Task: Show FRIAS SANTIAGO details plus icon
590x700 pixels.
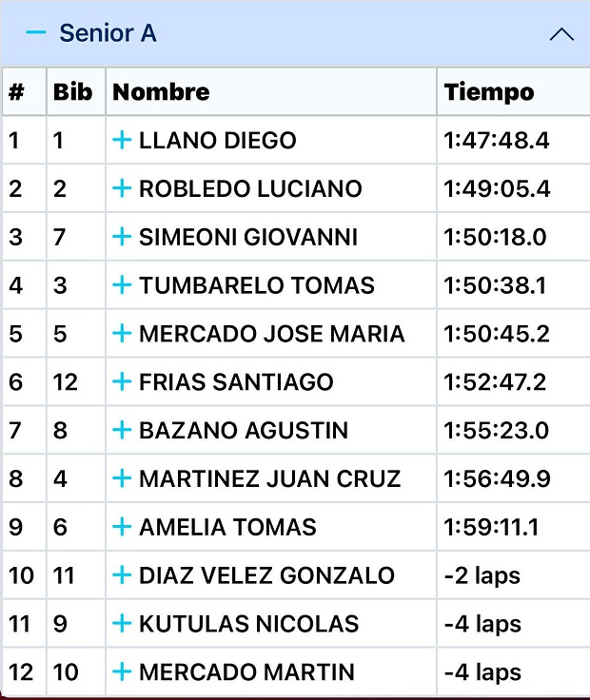Action: tap(122, 382)
